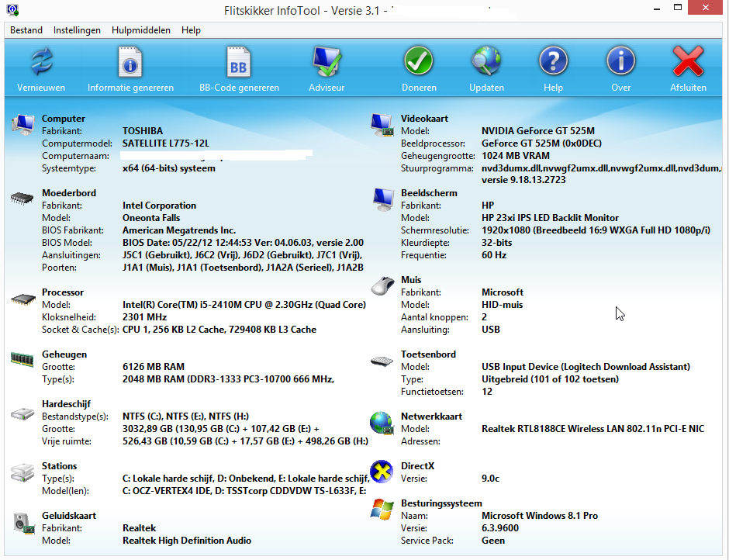
Task: Click 'American Megatrends Inc.' BIOS value
Action: (x=179, y=230)
